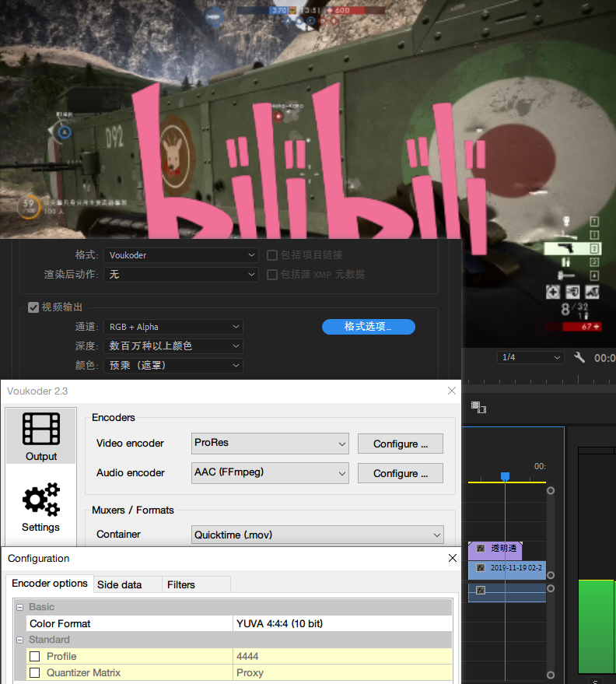This screenshot has width=616, height=684.
Task: Open the Output section with film icon
Action: [40, 437]
